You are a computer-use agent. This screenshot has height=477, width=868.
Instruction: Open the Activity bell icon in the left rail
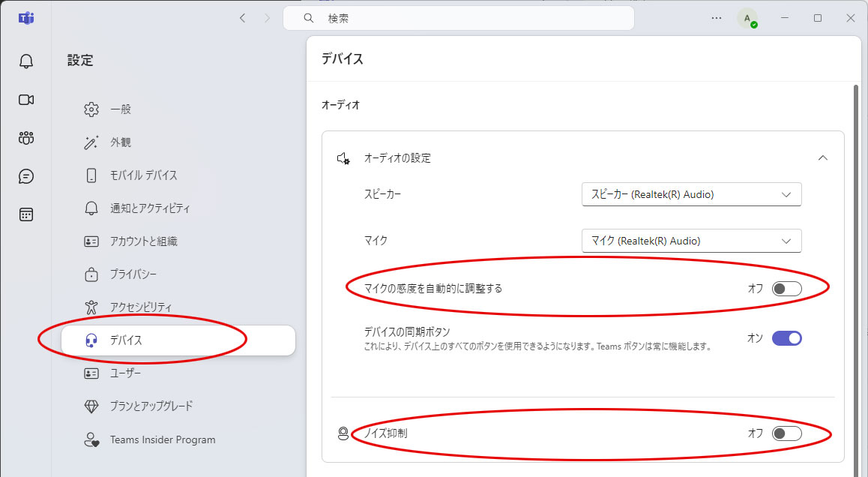25,61
